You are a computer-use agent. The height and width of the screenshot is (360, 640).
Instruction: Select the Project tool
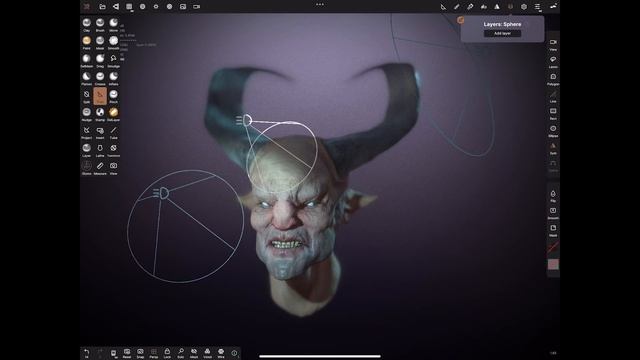tap(87, 132)
